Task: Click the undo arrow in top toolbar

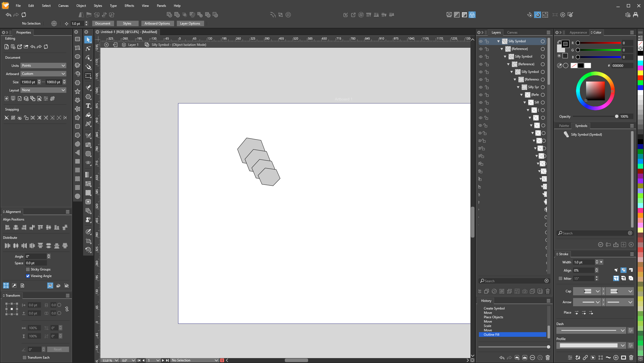Action: coord(8,15)
